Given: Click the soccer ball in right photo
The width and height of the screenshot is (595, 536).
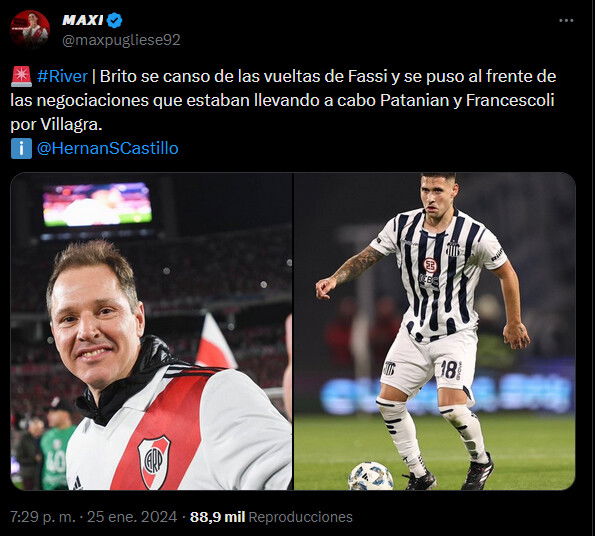Looking at the screenshot, I should coord(371,476).
